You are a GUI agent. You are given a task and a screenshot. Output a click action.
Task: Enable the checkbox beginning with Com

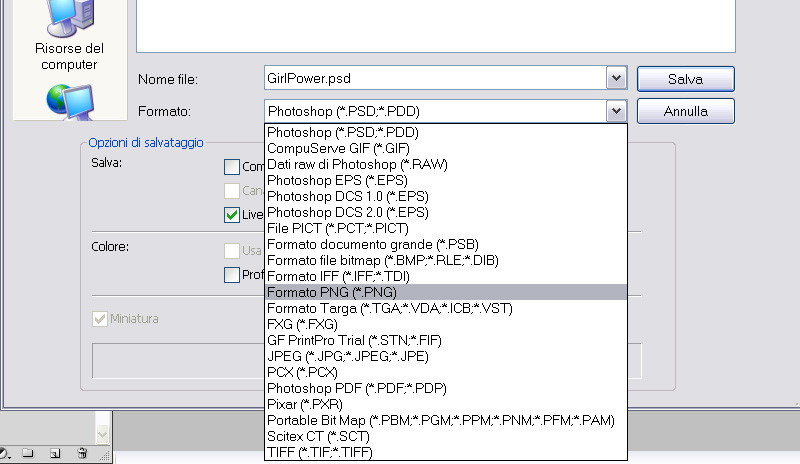pyautogui.click(x=232, y=167)
